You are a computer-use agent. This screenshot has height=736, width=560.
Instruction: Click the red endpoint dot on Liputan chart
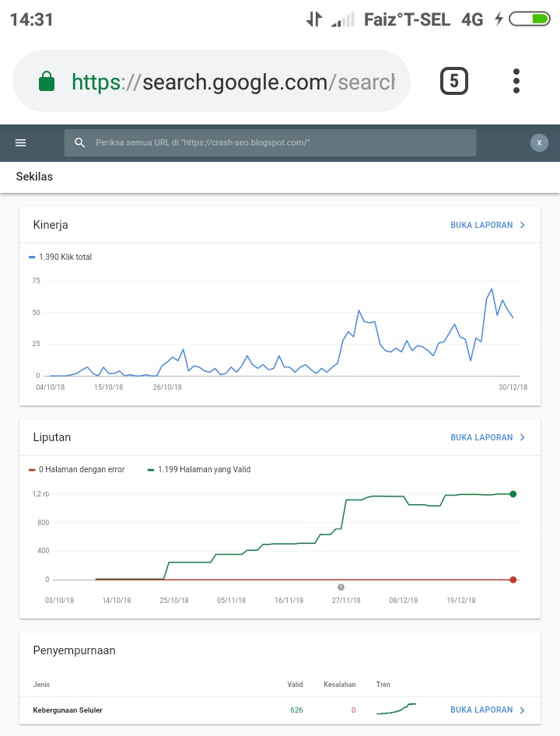513,580
